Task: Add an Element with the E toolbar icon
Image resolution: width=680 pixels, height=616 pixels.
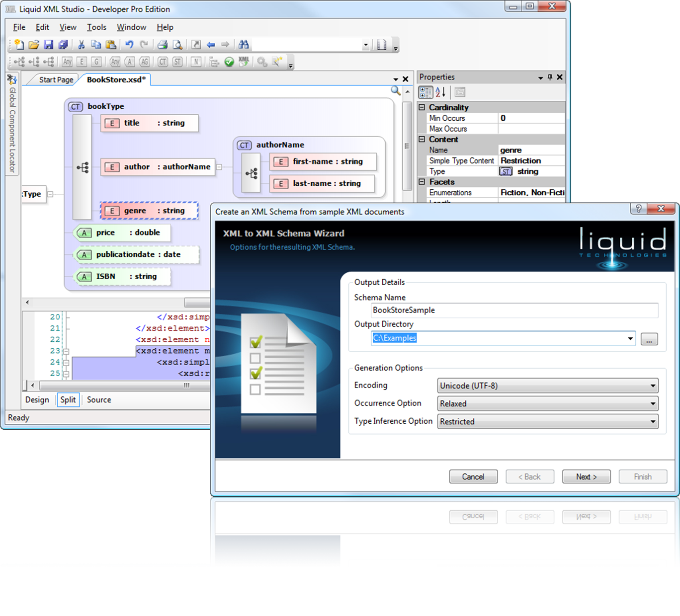Action: tap(82, 62)
